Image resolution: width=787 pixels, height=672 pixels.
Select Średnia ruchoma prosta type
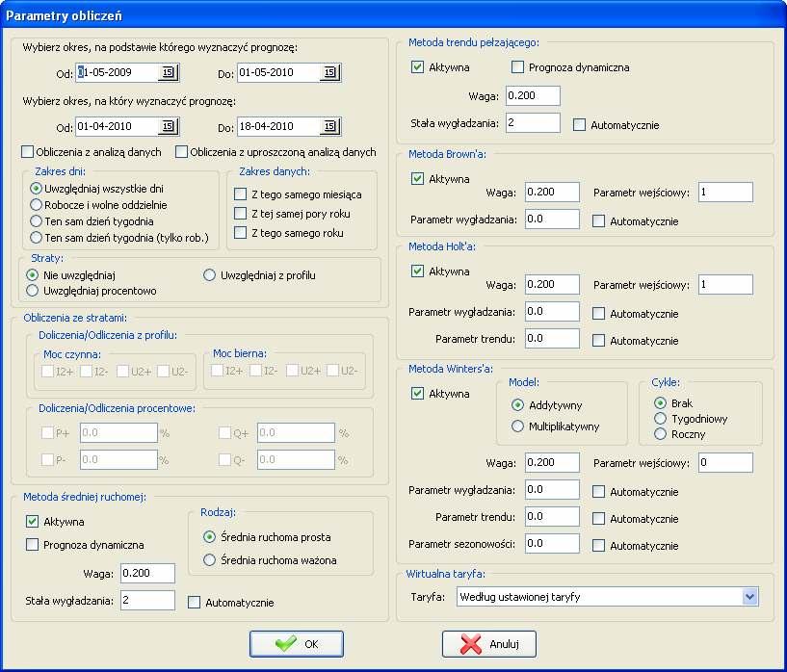click(209, 536)
